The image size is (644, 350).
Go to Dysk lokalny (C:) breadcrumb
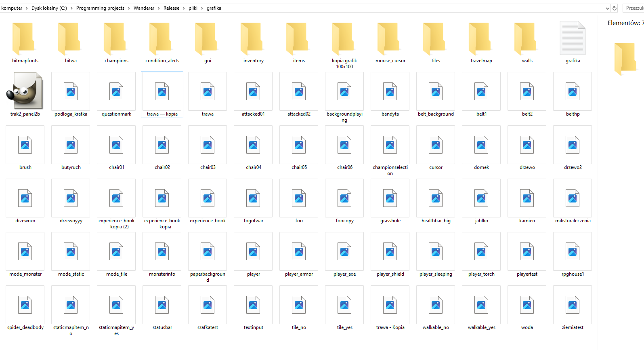click(49, 8)
